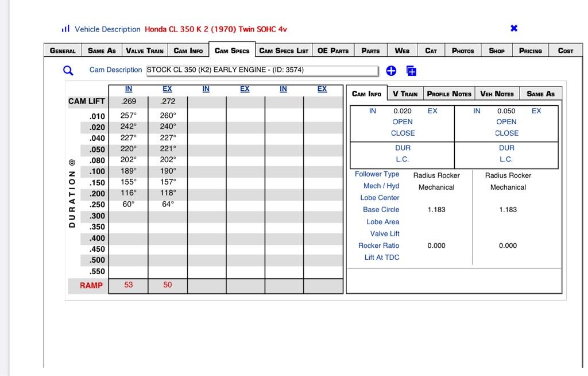
Task: Click the first IN column header link
Action: (129, 89)
